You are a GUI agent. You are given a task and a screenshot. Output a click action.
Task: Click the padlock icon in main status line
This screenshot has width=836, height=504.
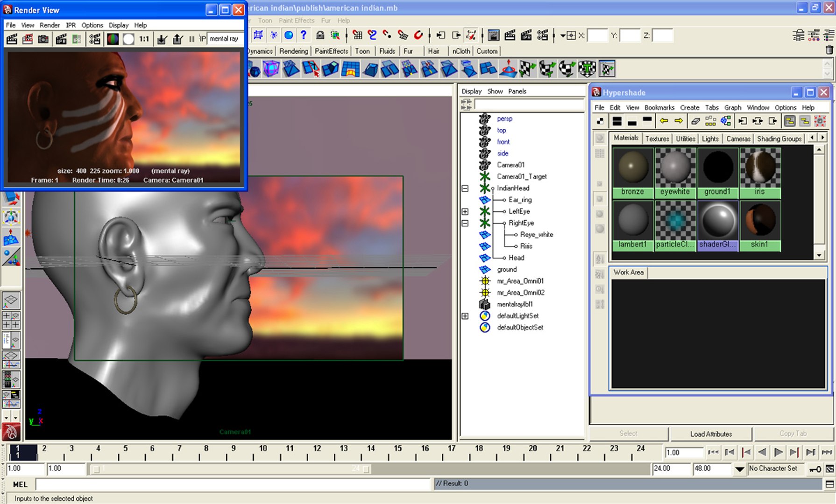coord(320,35)
